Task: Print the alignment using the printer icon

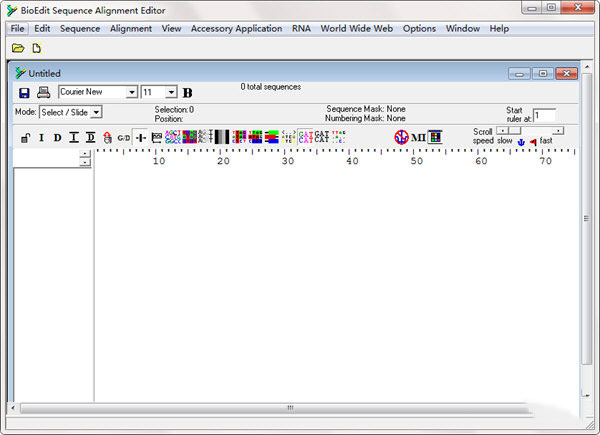Action: [43, 92]
